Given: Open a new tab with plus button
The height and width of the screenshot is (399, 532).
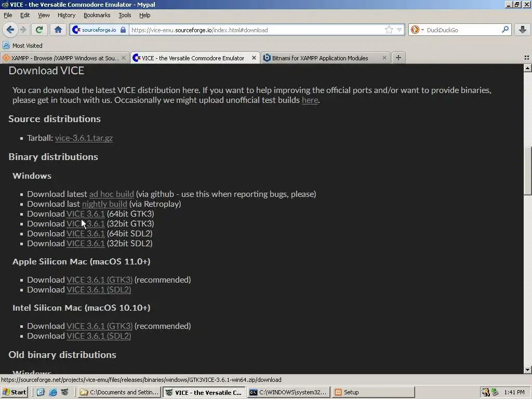Looking at the screenshot, I should [x=398, y=58].
